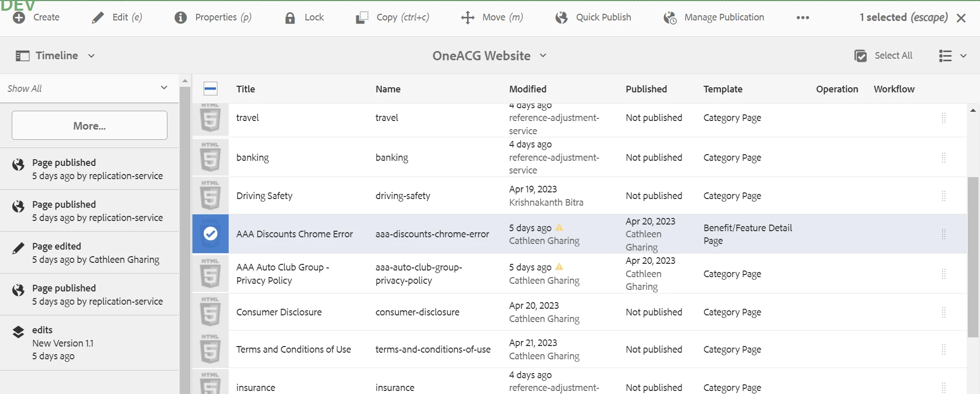Click the Consumer Disclosure page thumbnail

pos(210,312)
